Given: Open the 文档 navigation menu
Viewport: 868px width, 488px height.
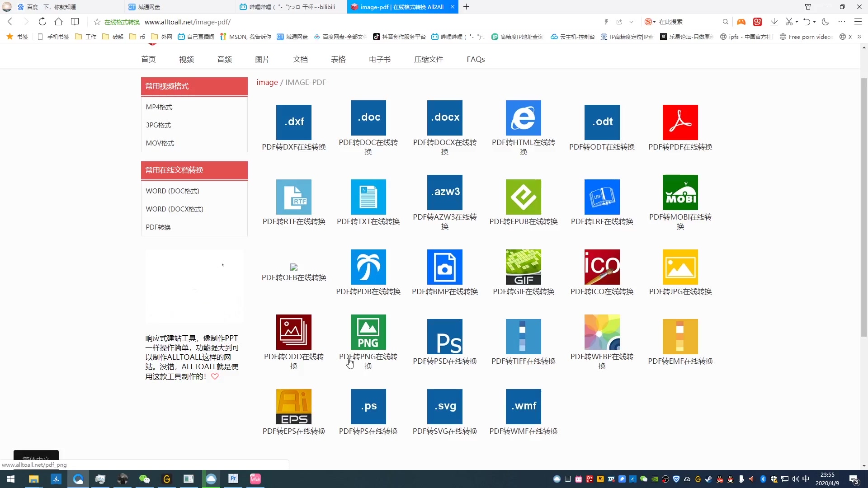Looking at the screenshot, I should [300, 59].
